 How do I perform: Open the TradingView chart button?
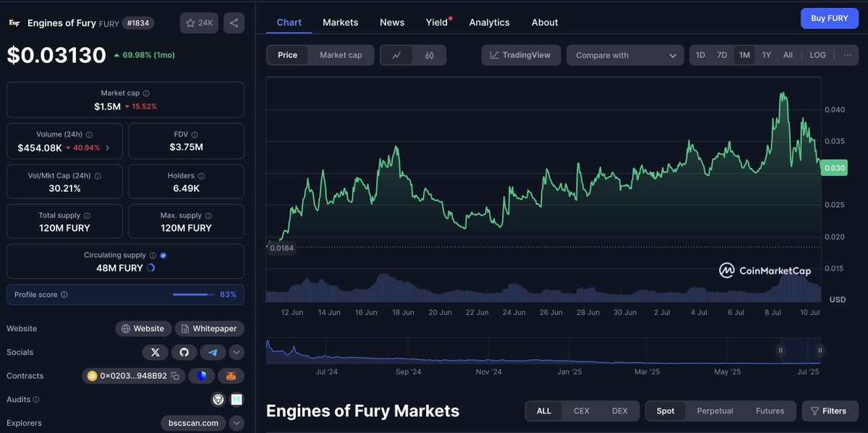point(521,55)
